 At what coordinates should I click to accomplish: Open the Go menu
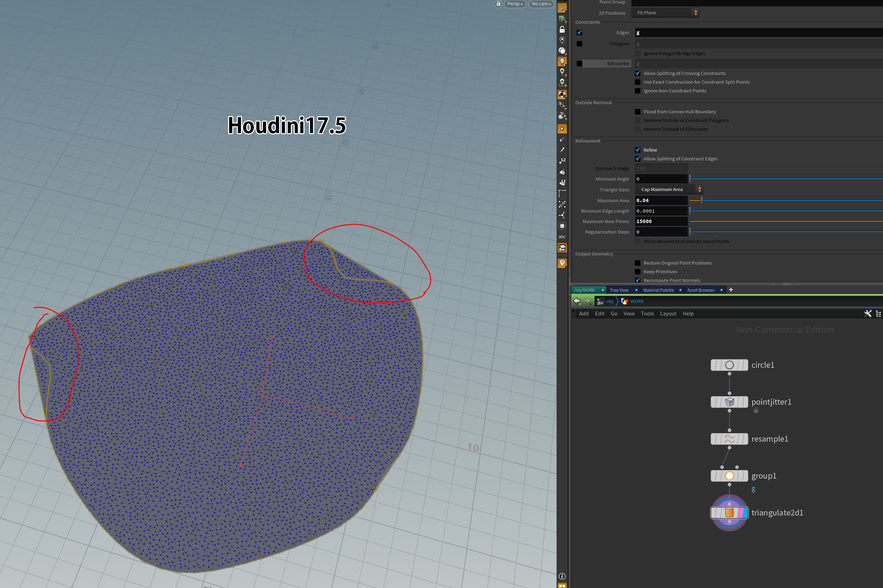coord(614,313)
